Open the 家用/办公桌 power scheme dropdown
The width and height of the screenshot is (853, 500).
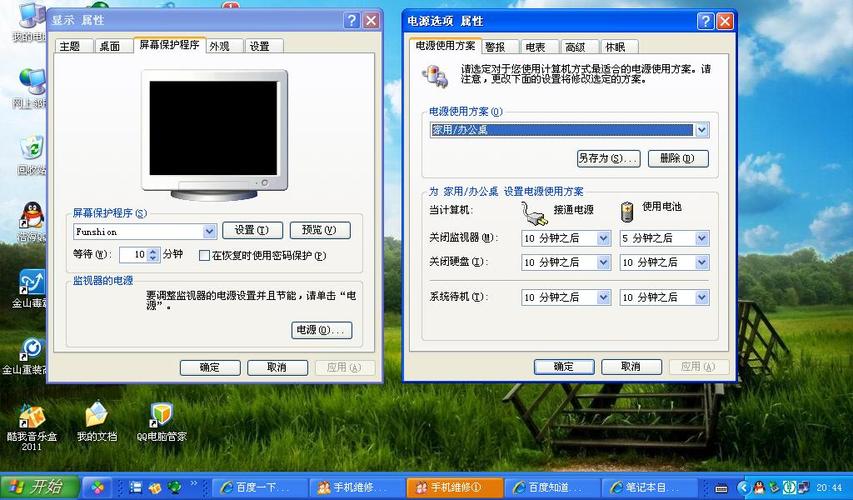(701, 130)
